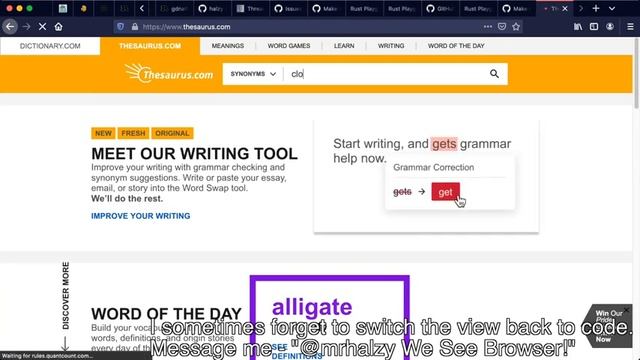Click the Win Our Prize Now ad
This screenshot has width=640, height=360.
608,326
